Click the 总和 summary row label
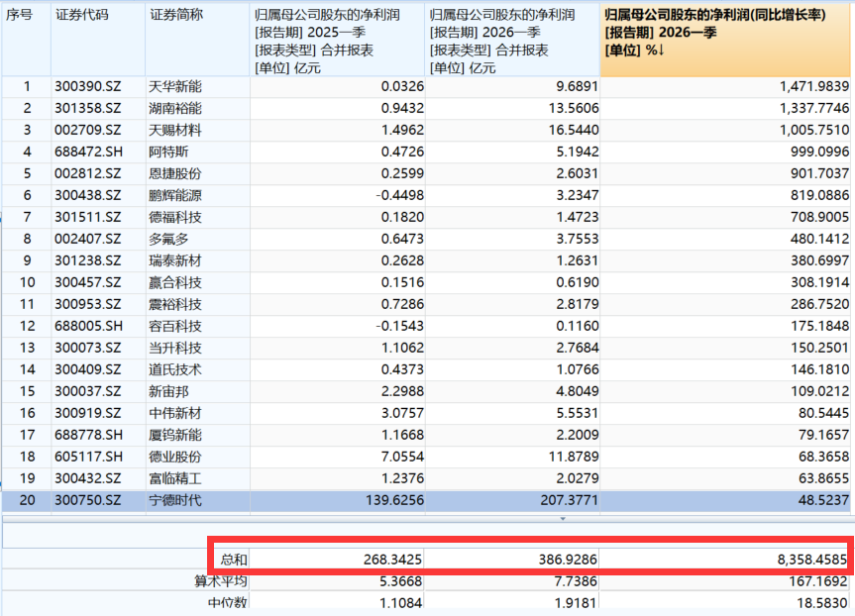The height and width of the screenshot is (616, 855). pyautogui.click(x=232, y=560)
